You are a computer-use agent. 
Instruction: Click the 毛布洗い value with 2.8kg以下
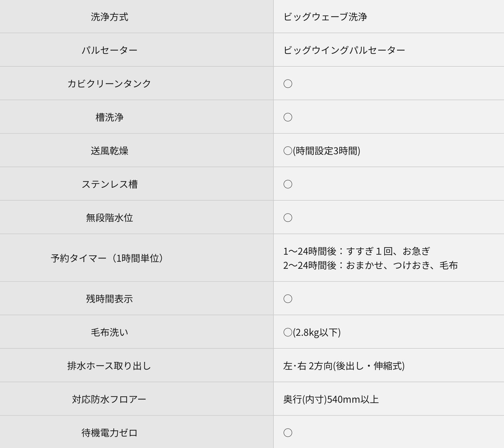click(x=312, y=332)
